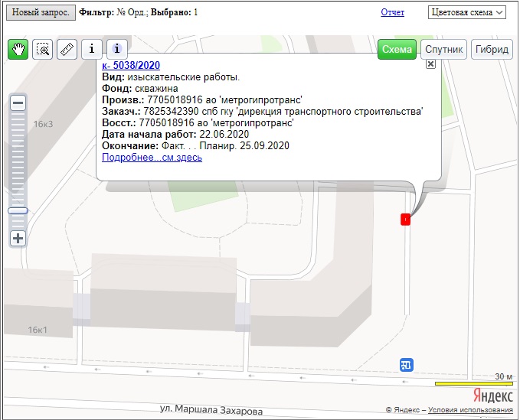Zoom out with the minus button
This screenshot has height=420, width=520.
pos(18,103)
